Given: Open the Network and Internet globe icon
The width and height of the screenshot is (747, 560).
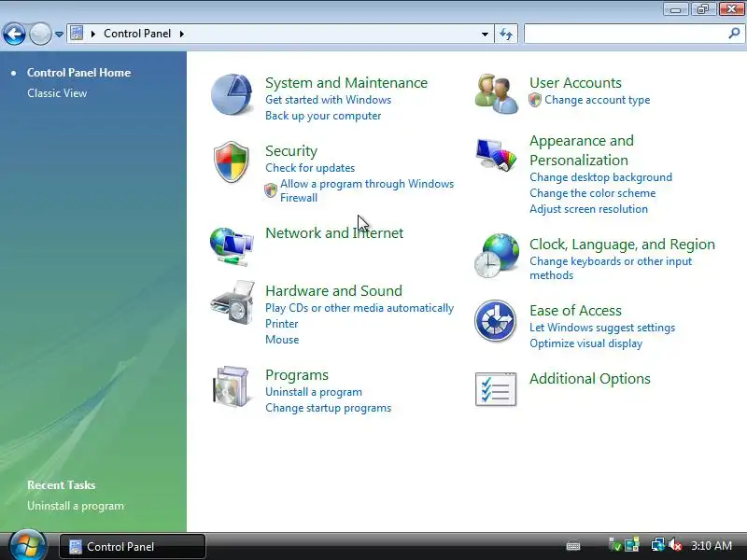Looking at the screenshot, I should click(x=232, y=246).
